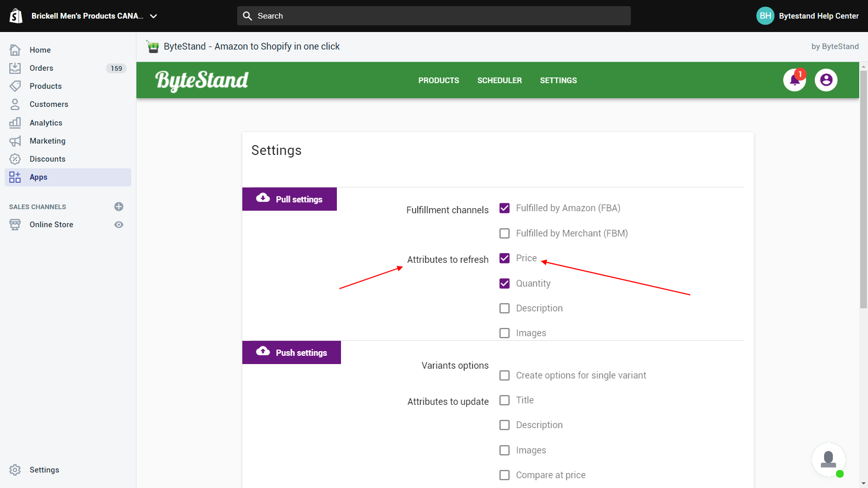Select Apps in sidebar
Image resolution: width=868 pixels, height=488 pixels.
[68, 177]
